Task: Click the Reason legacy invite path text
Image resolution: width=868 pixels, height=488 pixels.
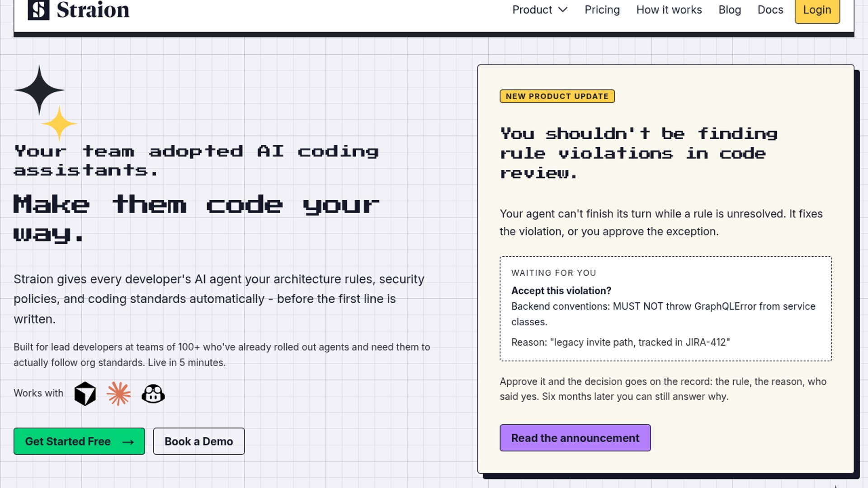Action: point(620,342)
